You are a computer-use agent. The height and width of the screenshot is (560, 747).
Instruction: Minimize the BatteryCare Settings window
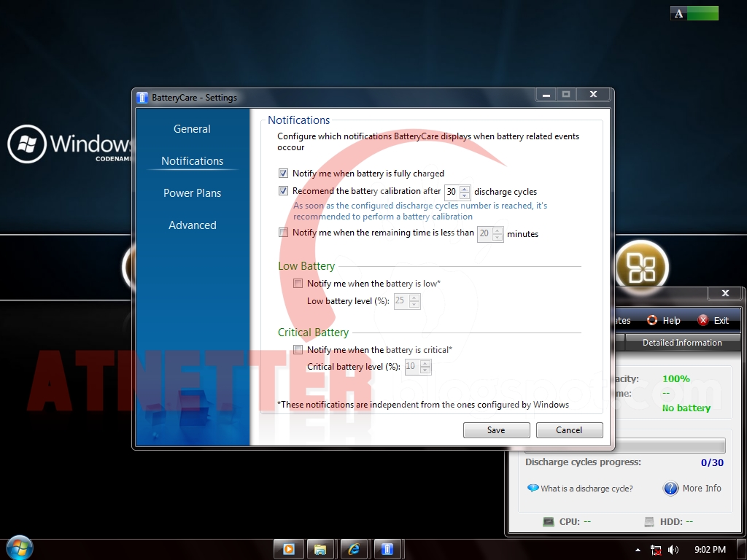tap(546, 95)
